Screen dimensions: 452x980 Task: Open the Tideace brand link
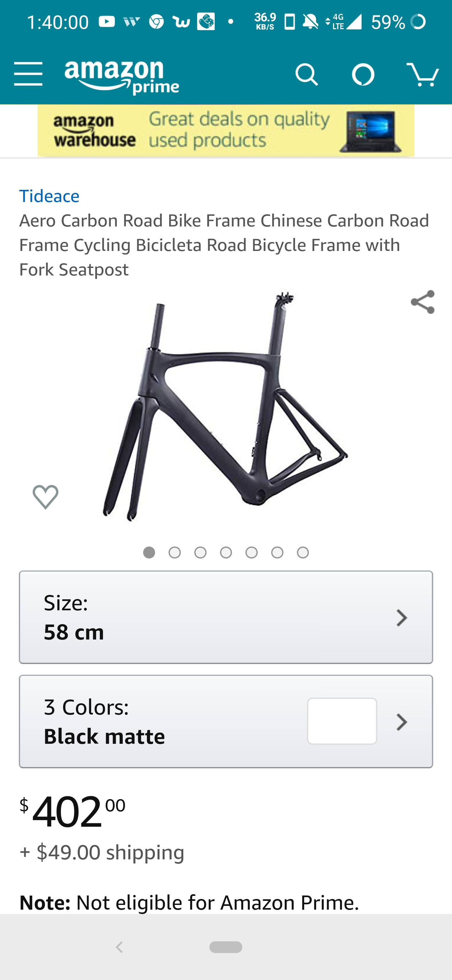(49, 196)
